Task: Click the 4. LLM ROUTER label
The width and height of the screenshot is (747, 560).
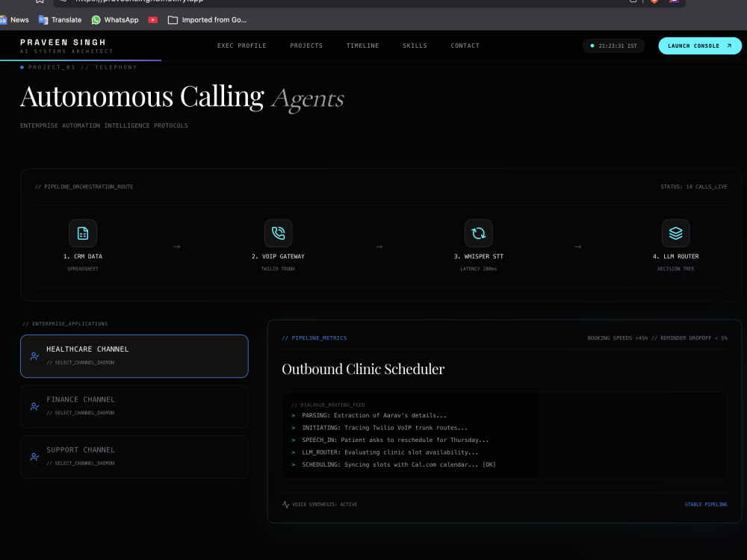Action: point(675,256)
